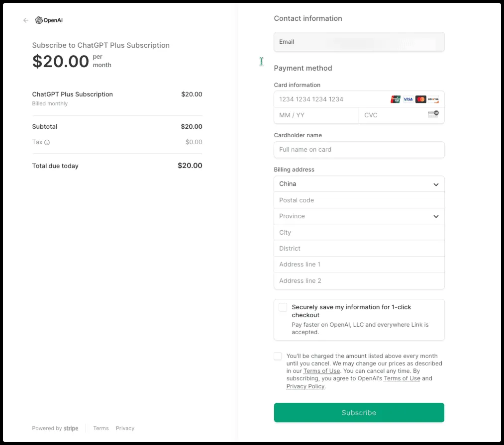
Task: Click the Tax info icon
Action: tap(47, 142)
